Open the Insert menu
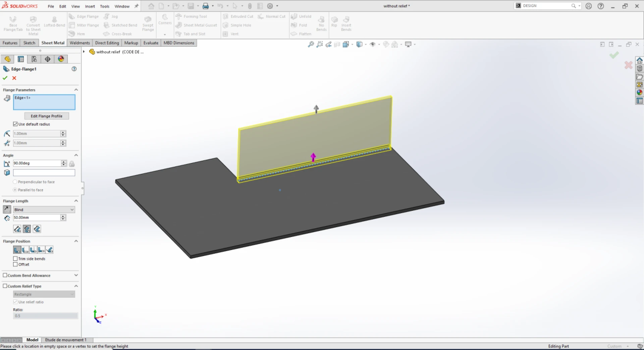 pos(90,6)
